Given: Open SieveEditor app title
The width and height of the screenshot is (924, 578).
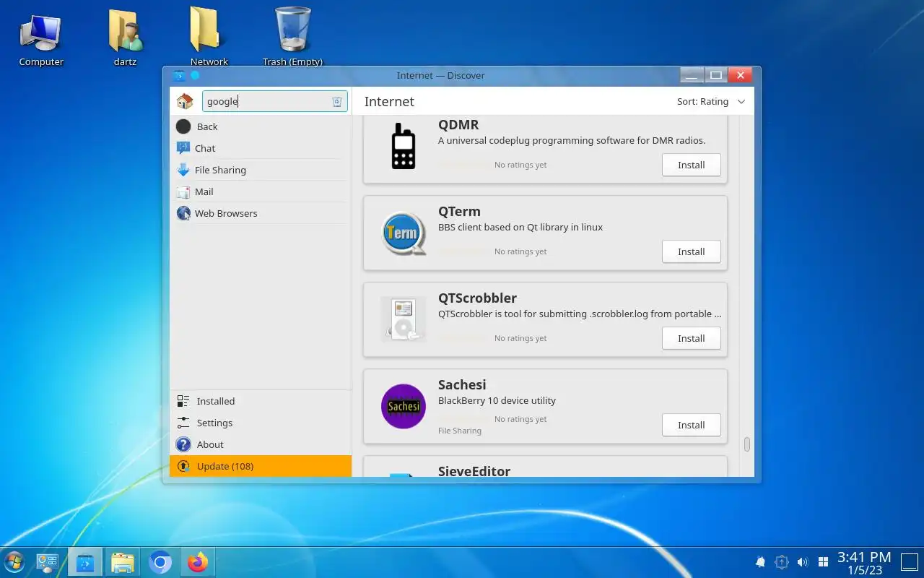Looking at the screenshot, I should (474, 471).
